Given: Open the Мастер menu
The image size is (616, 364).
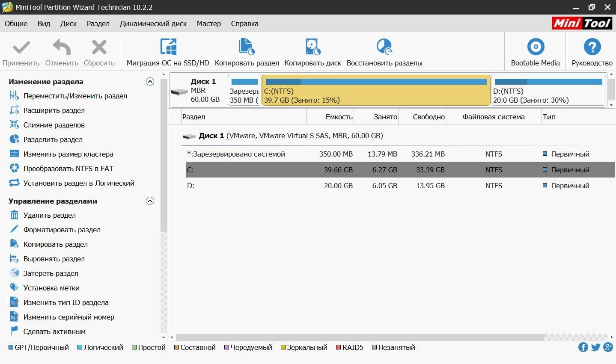Looking at the screenshot, I should click(x=209, y=24).
